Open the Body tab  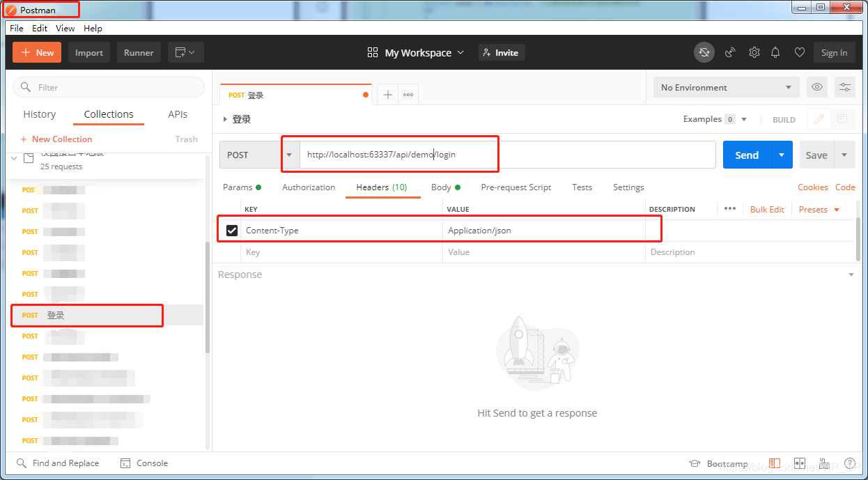(446, 187)
